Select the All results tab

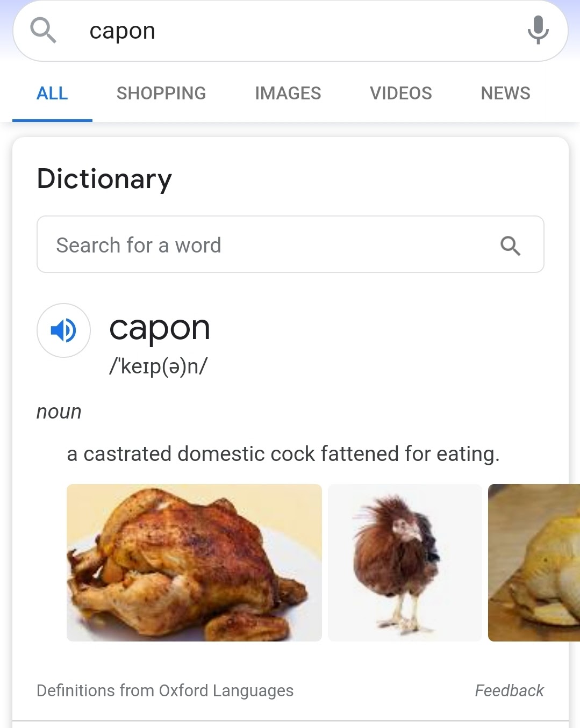click(x=52, y=93)
